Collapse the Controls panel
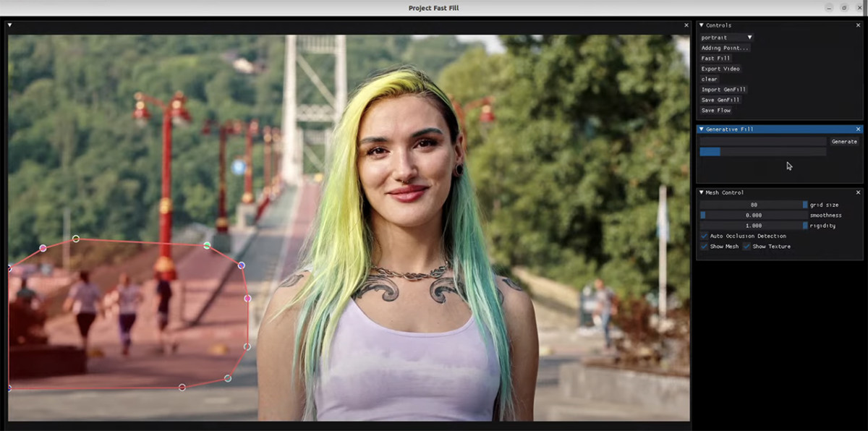Image resolution: width=868 pixels, height=431 pixels. point(700,25)
